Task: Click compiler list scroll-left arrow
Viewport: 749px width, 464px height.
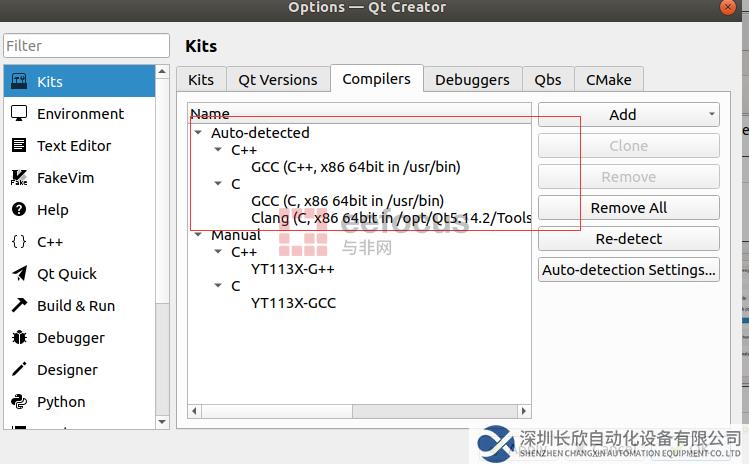Action: point(194,411)
